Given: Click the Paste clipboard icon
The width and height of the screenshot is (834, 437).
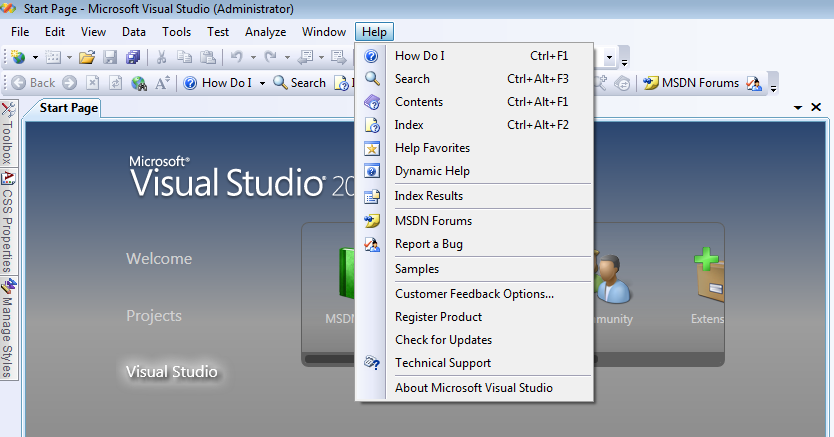Looking at the screenshot, I should 207,57.
